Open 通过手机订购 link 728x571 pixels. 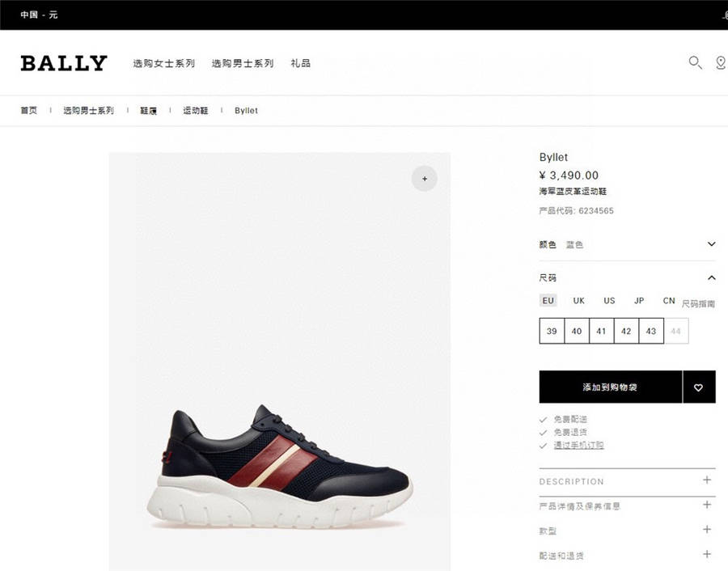pyautogui.click(x=578, y=445)
